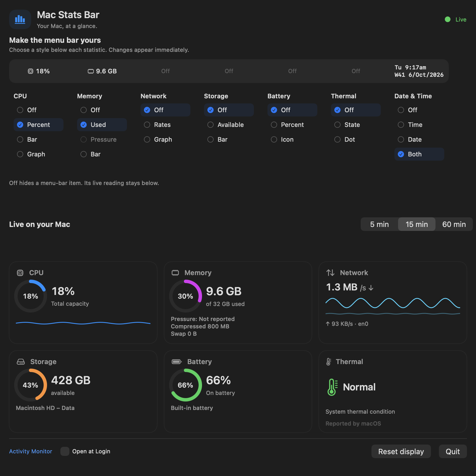Quit the Mac Stats Bar app

[453, 451]
